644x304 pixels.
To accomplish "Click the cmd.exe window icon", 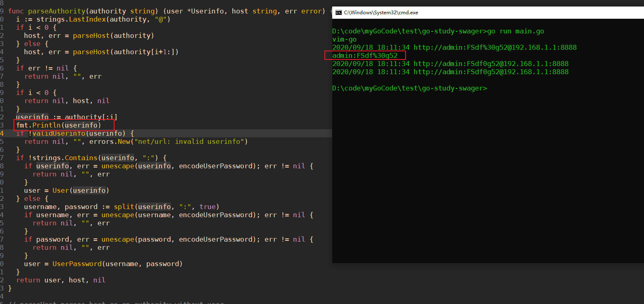I will (338, 13).
